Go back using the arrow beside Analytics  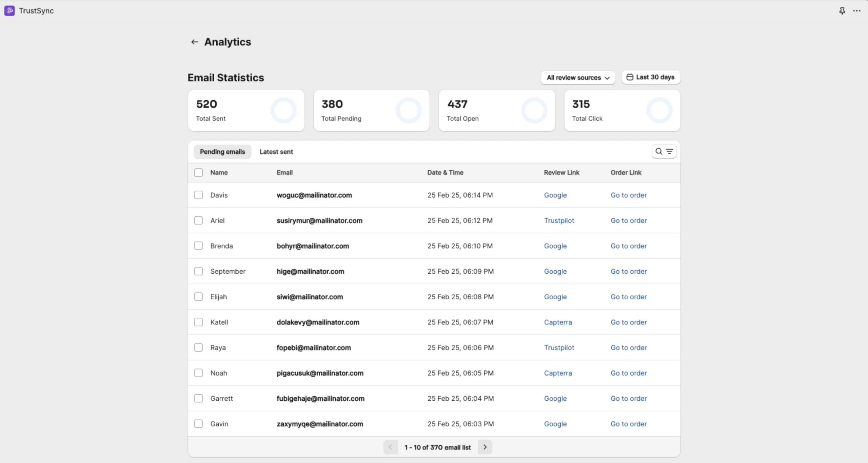[x=194, y=42]
